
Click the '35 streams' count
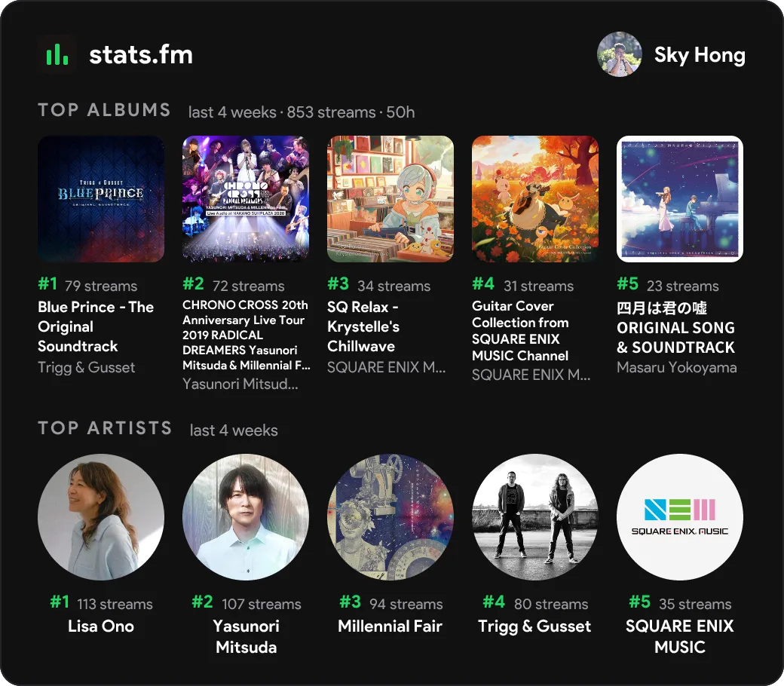click(695, 604)
